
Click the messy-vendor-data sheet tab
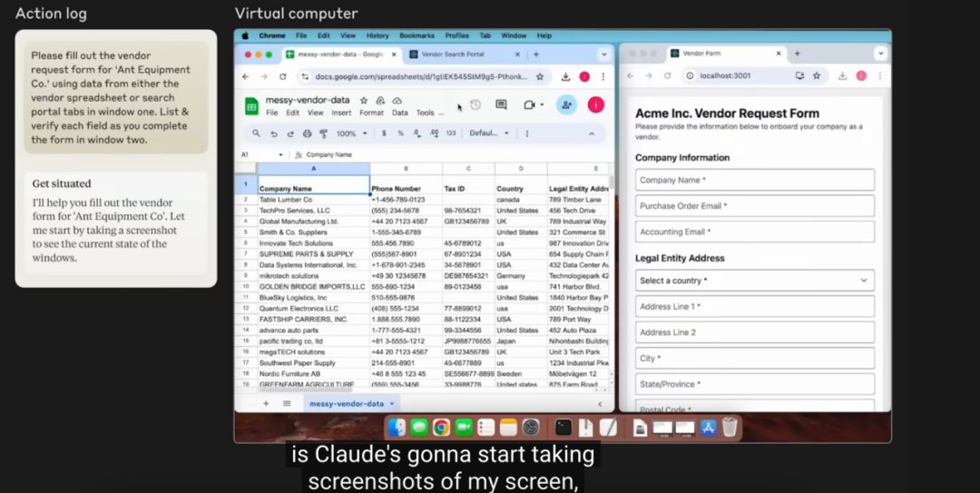[x=347, y=403]
